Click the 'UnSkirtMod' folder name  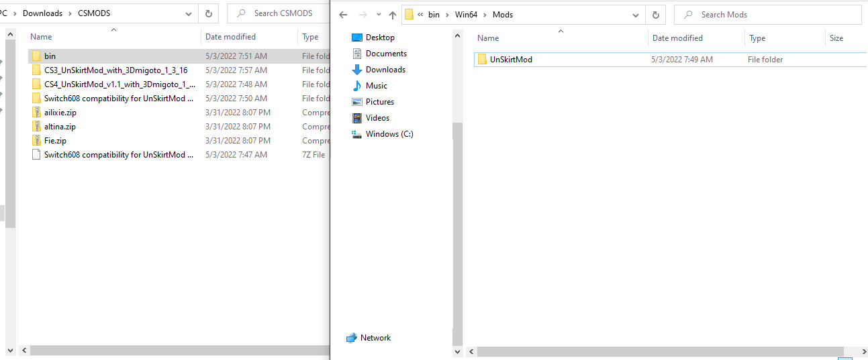pyautogui.click(x=511, y=60)
